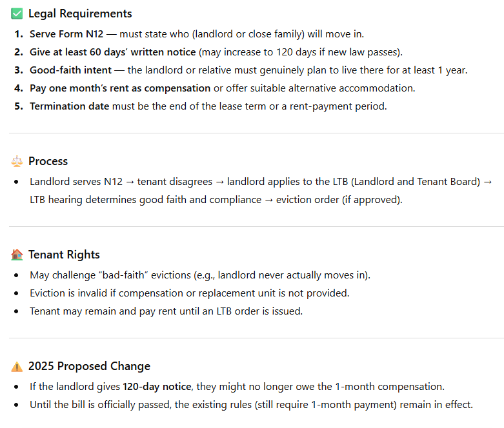Click the "Eviction is invalid" bullet line
Viewport: 504px width, 428px height.
click(189, 293)
